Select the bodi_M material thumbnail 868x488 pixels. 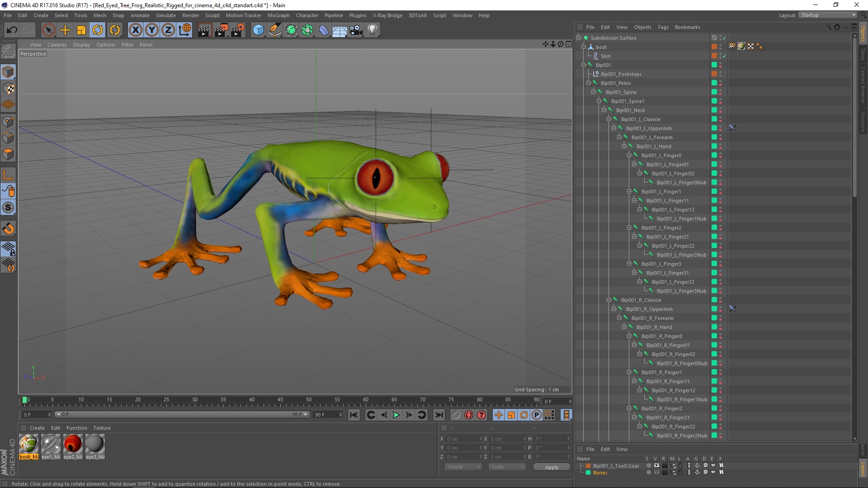pos(28,444)
